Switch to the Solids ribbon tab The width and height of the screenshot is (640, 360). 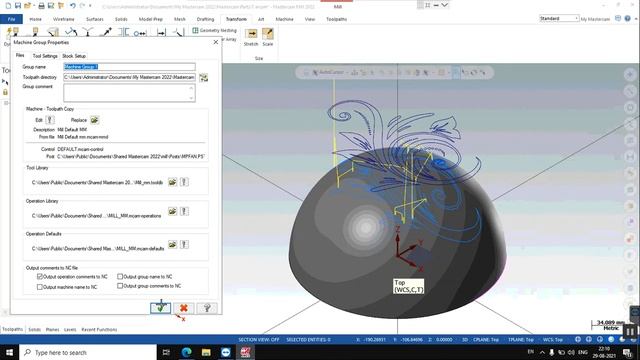click(x=121, y=19)
